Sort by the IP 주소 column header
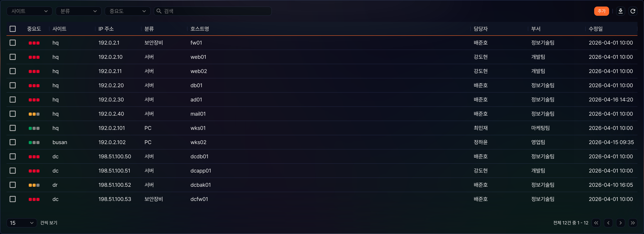 [106, 29]
